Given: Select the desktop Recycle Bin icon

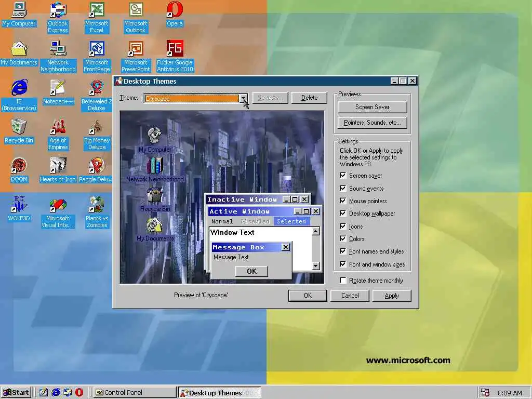Looking at the screenshot, I should pos(19,131).
